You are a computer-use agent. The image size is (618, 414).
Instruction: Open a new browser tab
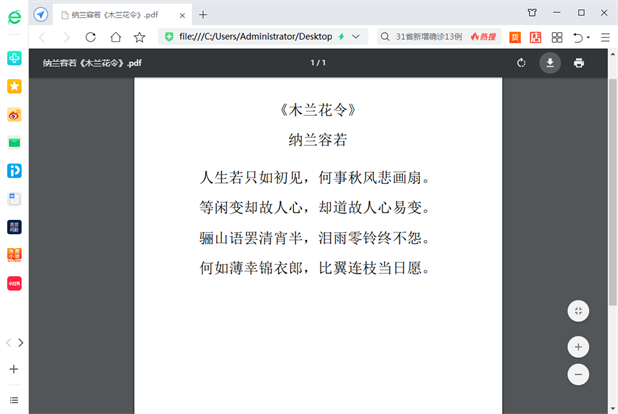(203, 14)
